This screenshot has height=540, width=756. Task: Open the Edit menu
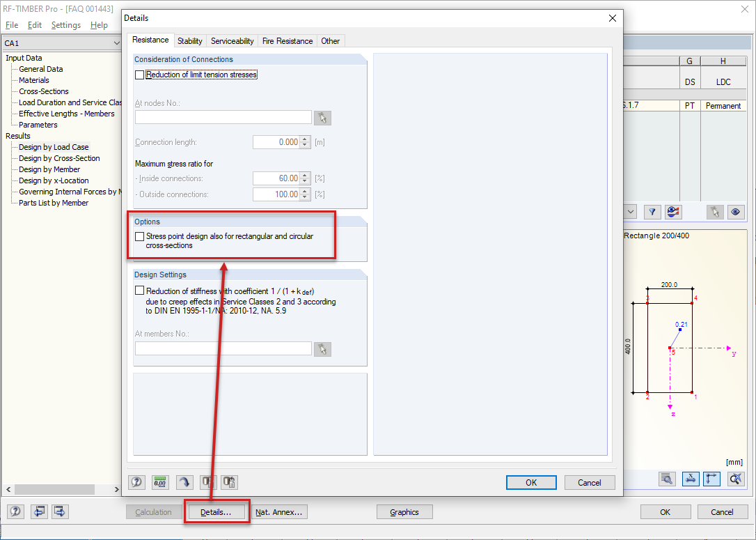(34, 25)
